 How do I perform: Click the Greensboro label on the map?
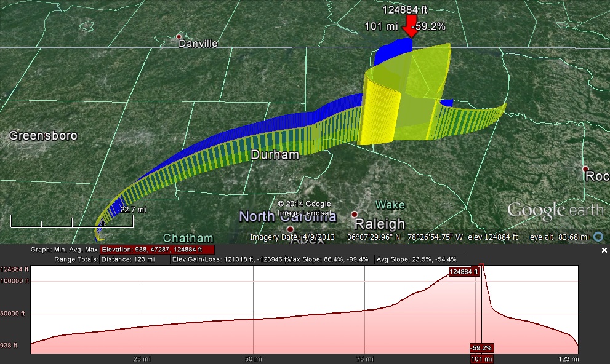tap(43, 135)
